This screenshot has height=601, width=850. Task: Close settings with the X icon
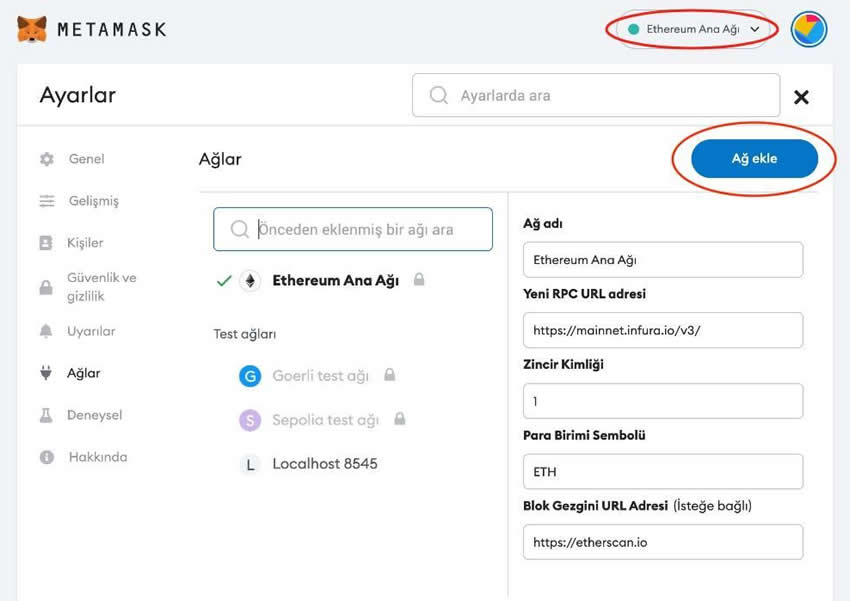800,97
